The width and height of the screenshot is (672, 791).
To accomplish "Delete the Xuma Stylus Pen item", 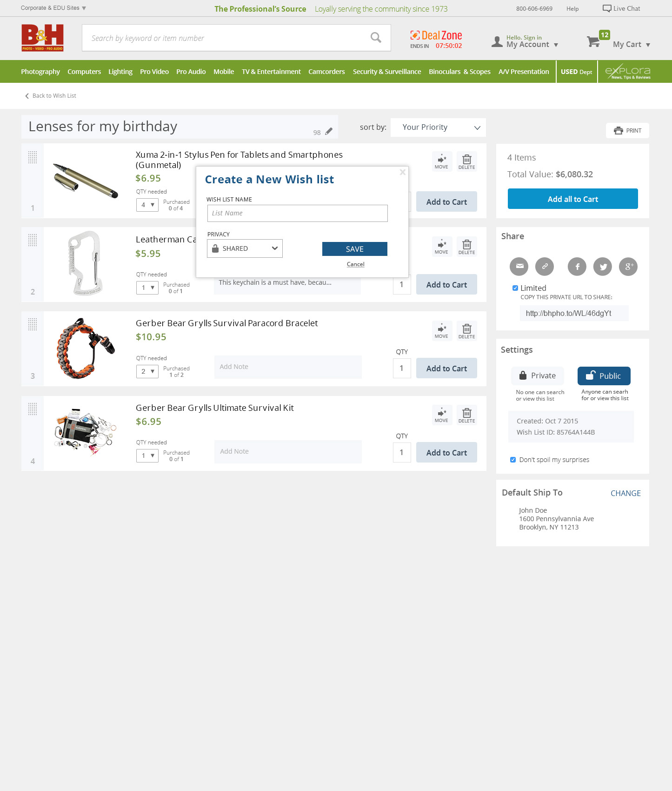I will [466, 161].
